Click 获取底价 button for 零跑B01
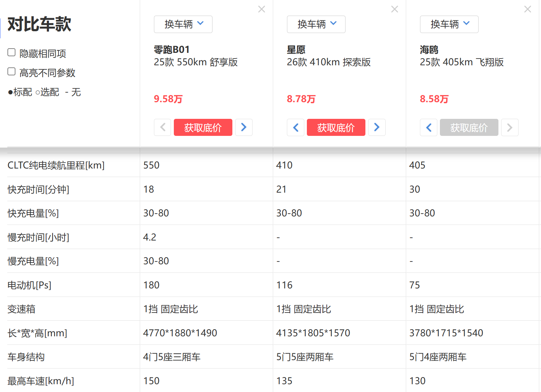The image size is (541, 392). [203, 127]
